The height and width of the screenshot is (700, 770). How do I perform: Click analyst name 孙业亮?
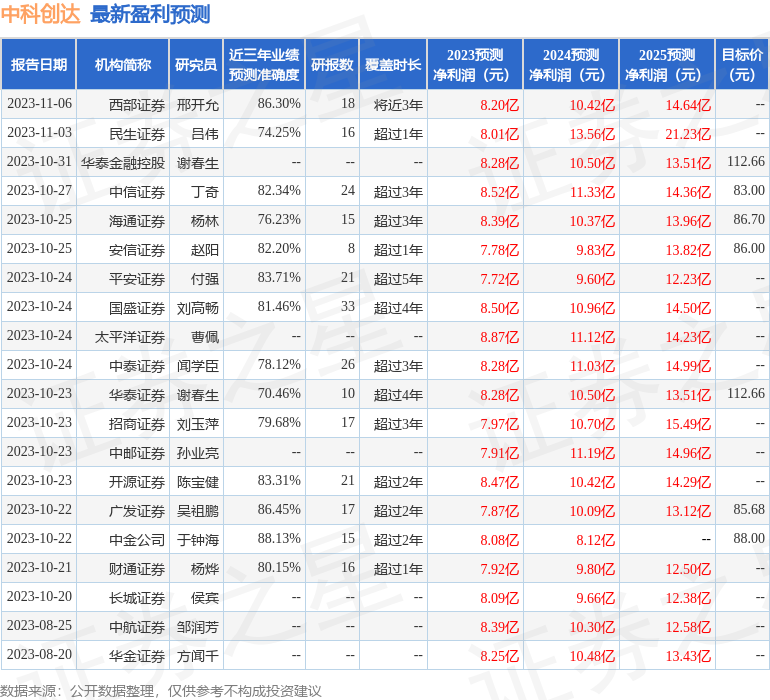point(197,452)
